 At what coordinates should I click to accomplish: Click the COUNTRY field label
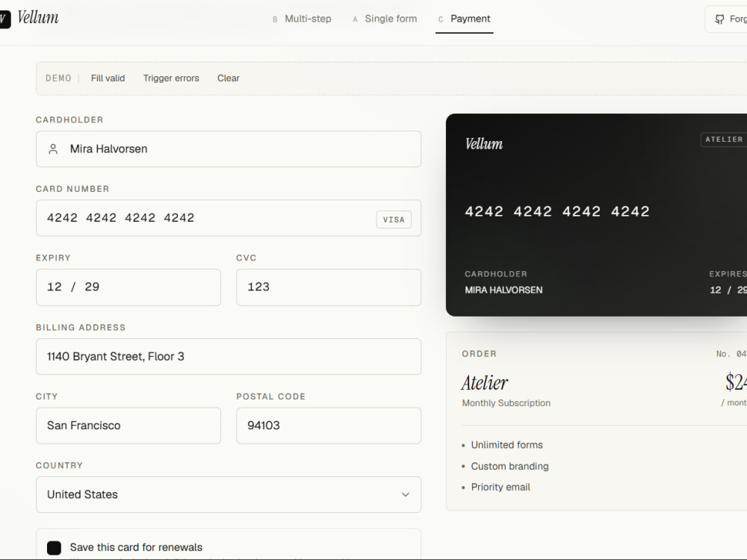(59, 466)
